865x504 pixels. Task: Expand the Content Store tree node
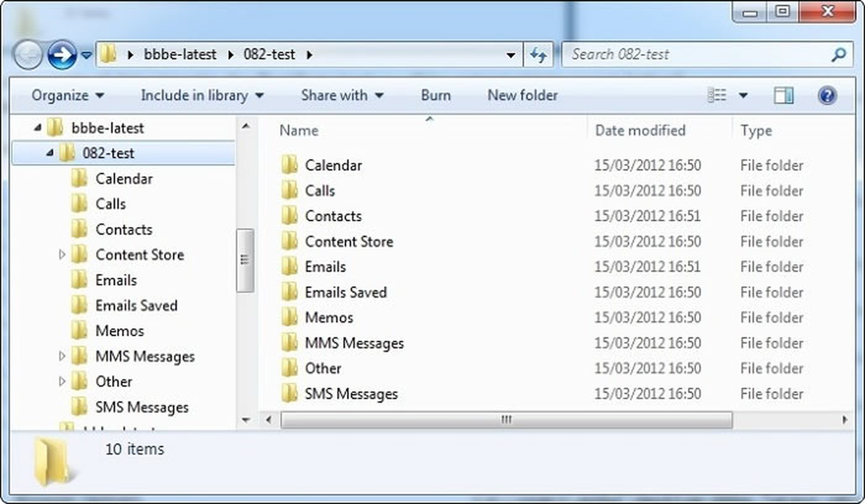pos(62,254)
